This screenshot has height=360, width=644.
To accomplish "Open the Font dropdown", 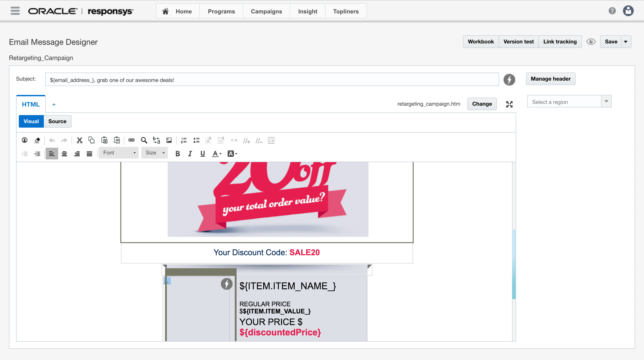I will click(119, 153).
